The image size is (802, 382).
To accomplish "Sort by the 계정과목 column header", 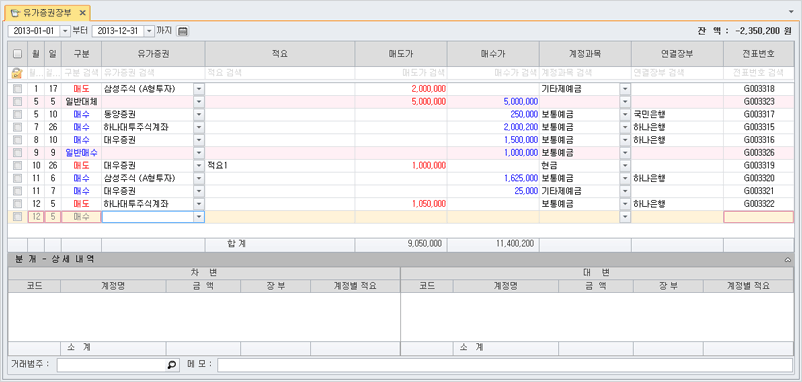I will coord(585,54).
